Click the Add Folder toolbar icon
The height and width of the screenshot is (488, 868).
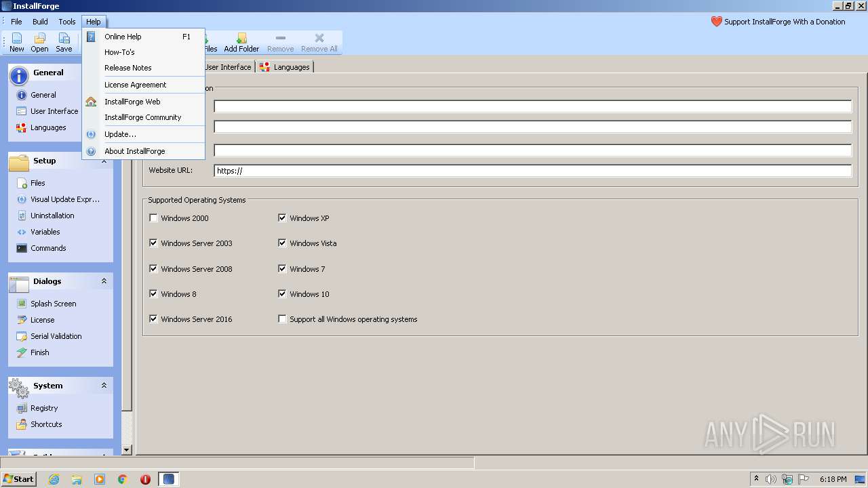pyautogui.click(x=241, y=43)
